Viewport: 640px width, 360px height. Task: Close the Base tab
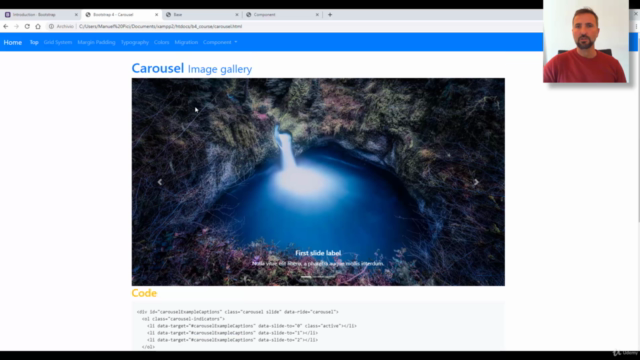pos(237,15)
